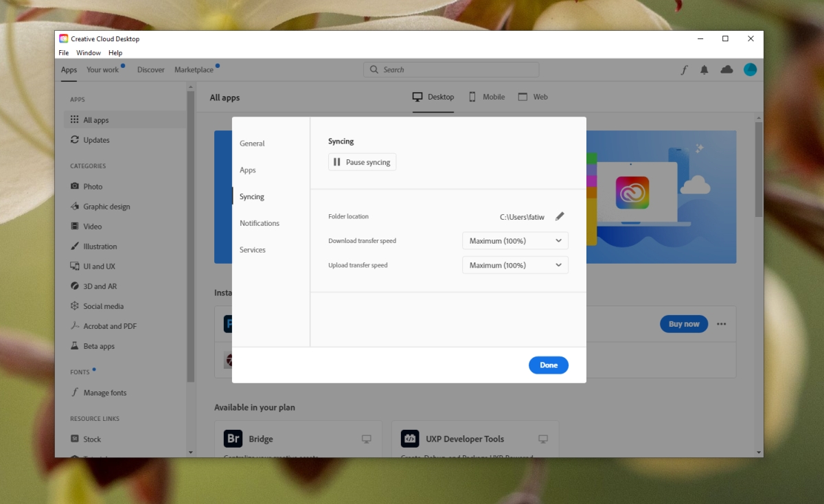Screen dimensions: 824x504
Task: Click the Stock icon in Resource Links
Action: (x=75, y=439)
